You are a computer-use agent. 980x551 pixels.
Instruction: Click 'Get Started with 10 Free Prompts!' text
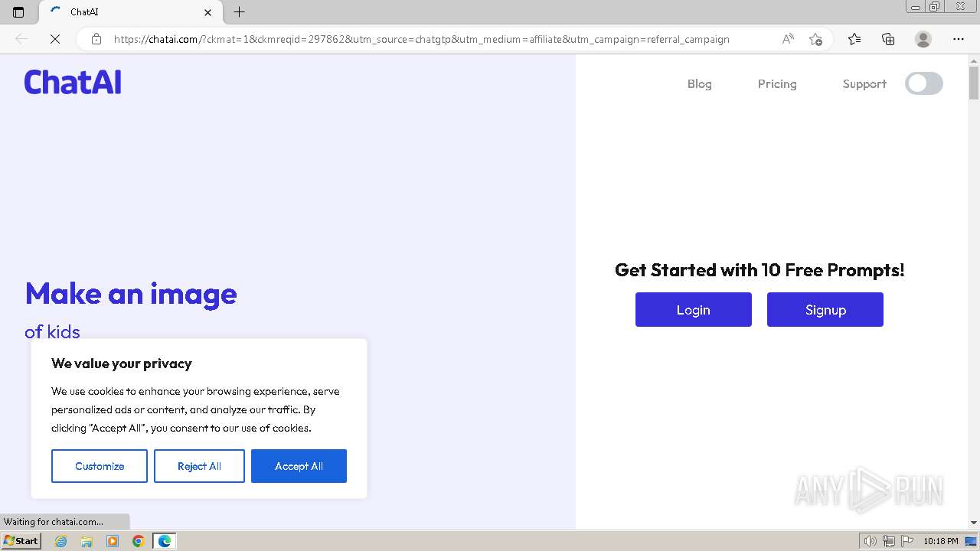point(759,270)
